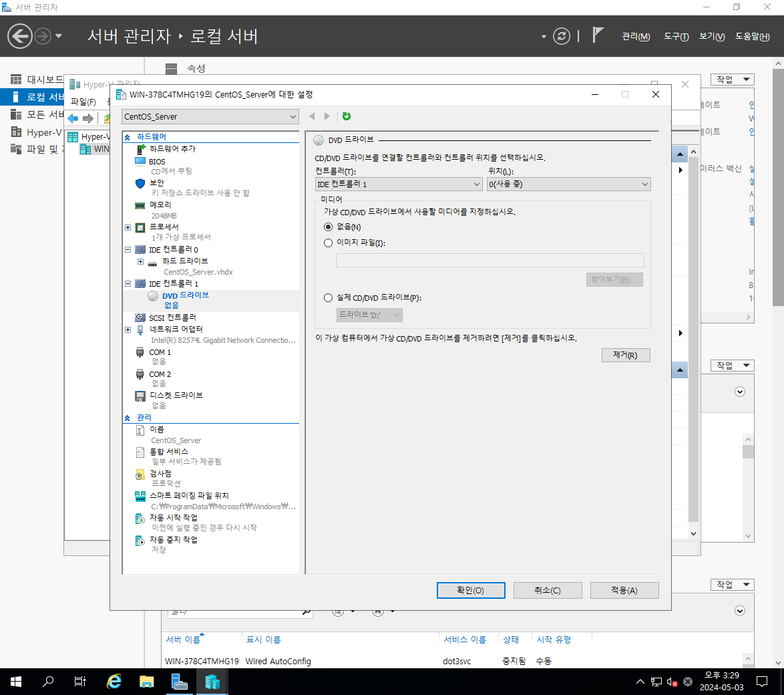Click the Cancel (취소) button
This screenshot has width=784, height=695.
coord(548,591)
